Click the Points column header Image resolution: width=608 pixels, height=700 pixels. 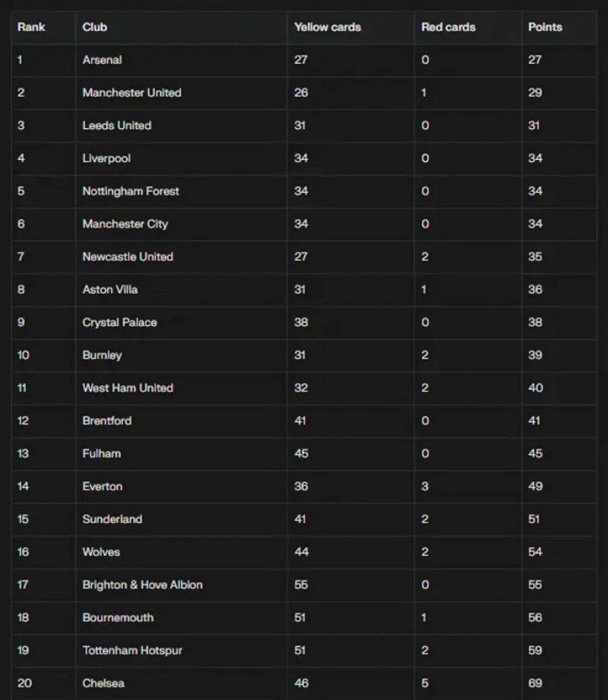point(544,28)
